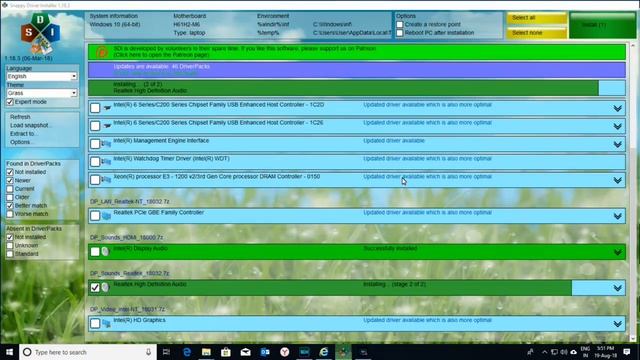The image size is (640, 360).
Task: Expand USB Enhanced Host Controller 1C26 row
Action: (618, 126)
